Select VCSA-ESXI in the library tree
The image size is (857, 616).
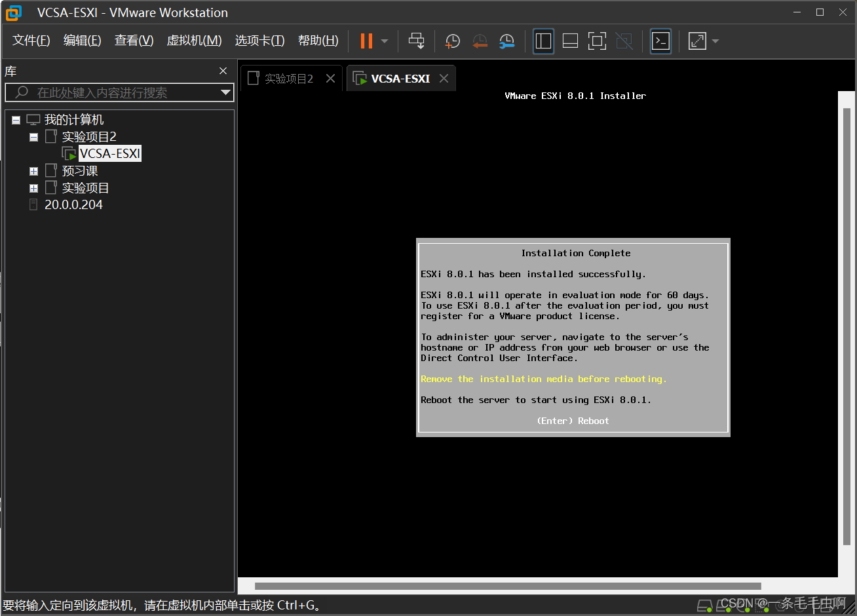[x=110, y=153]
